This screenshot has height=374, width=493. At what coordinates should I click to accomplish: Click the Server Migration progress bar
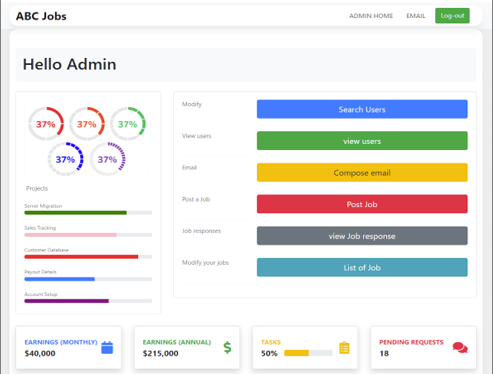(88, 213)
